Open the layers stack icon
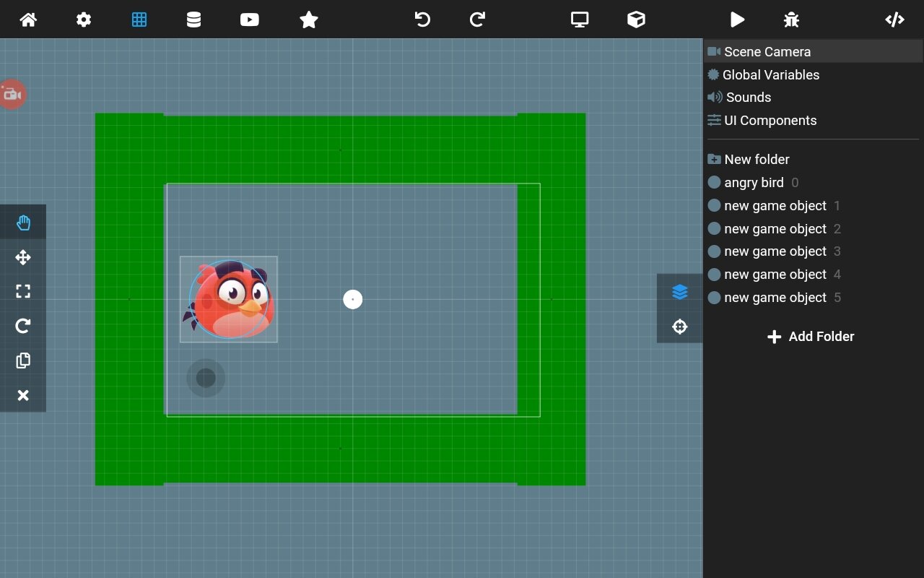Viewport: 924px width, 578px height. [679, 292]
